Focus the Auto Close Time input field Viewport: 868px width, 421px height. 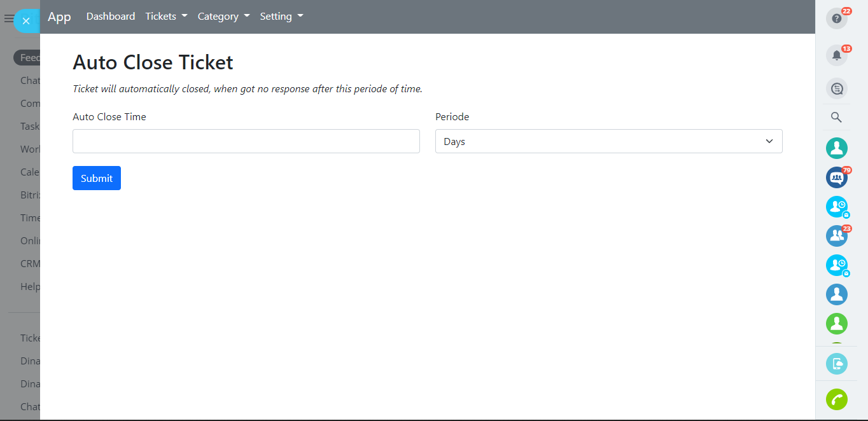246,141
